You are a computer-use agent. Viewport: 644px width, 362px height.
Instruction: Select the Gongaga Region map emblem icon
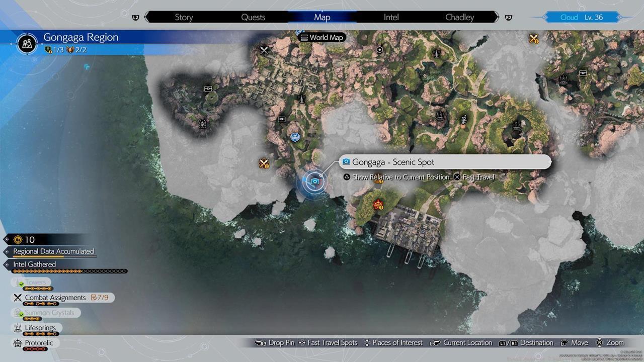[27, 43]
